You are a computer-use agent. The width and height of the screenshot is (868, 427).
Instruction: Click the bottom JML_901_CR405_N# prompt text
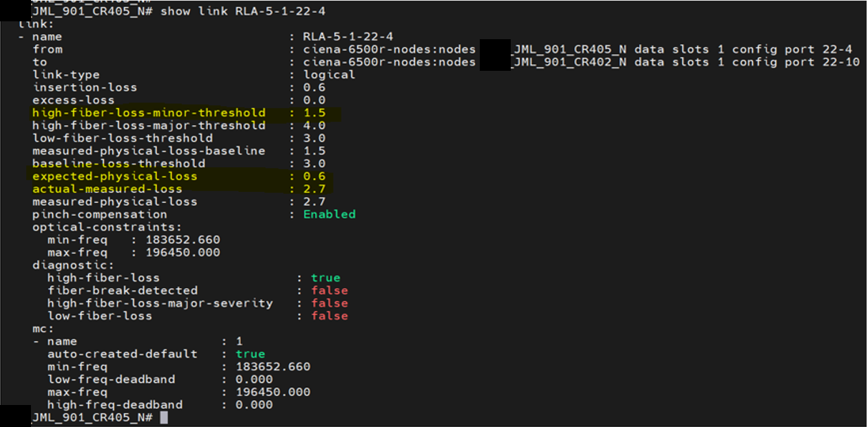[x=92, y=417]
